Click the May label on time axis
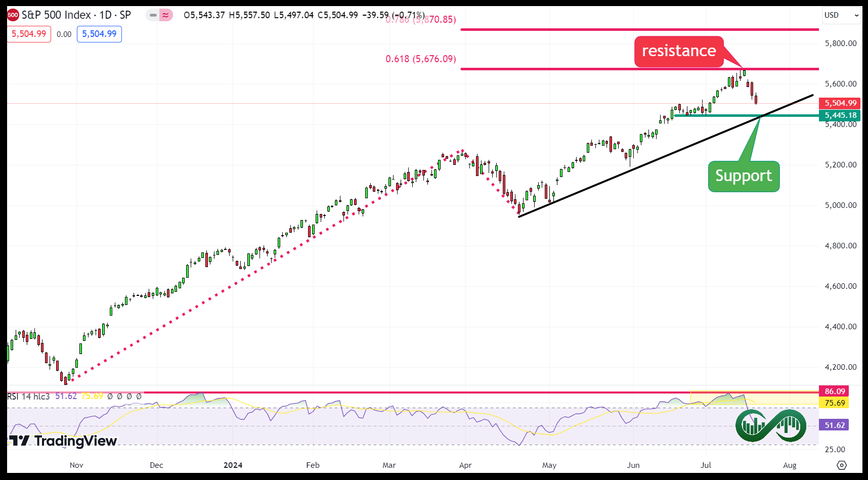Viewport: 868px width, 480px height. (x=549, y=465)
